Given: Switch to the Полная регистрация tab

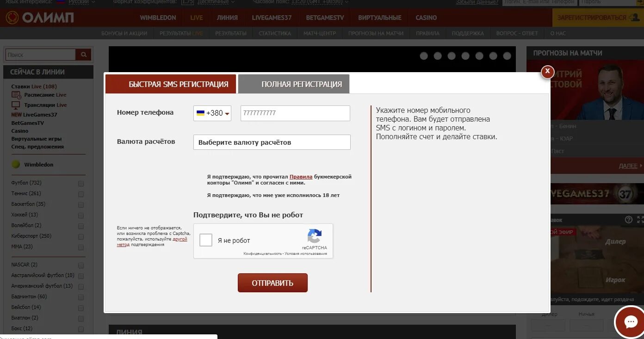Looking at the screenshot, I should coord(294,84).
